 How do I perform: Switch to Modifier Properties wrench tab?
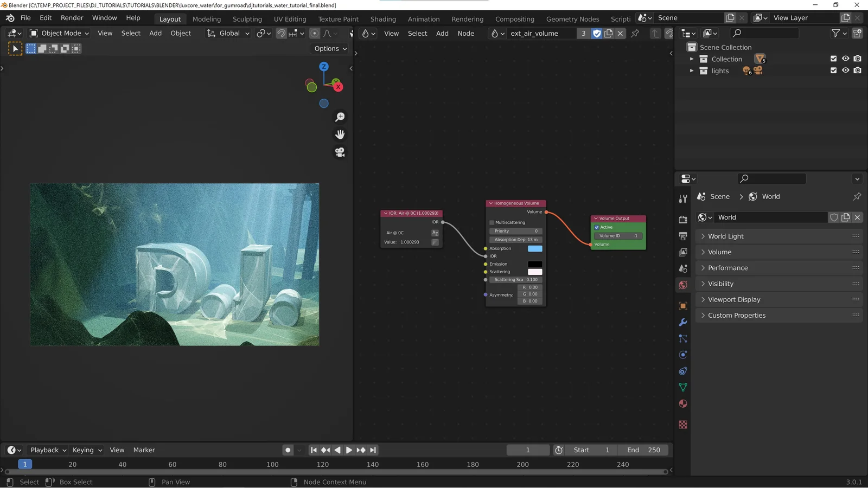[x=683, y=322]
